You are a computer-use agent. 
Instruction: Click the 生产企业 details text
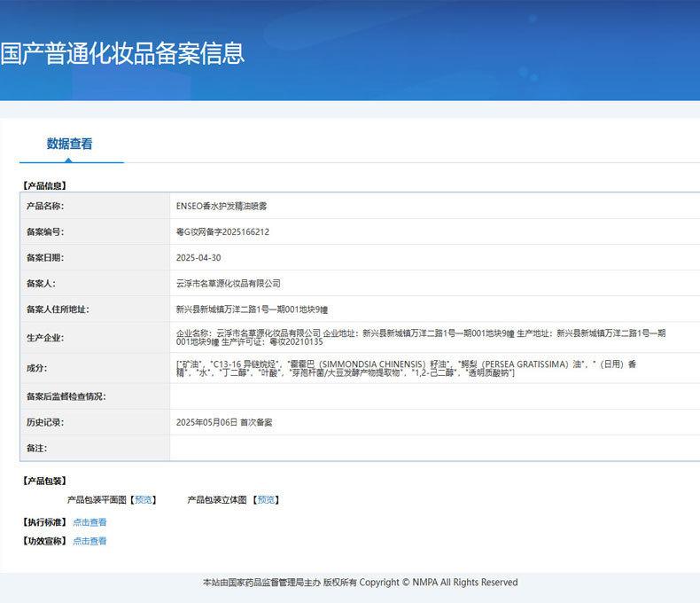pyautogui.click(x=421, y=337)
